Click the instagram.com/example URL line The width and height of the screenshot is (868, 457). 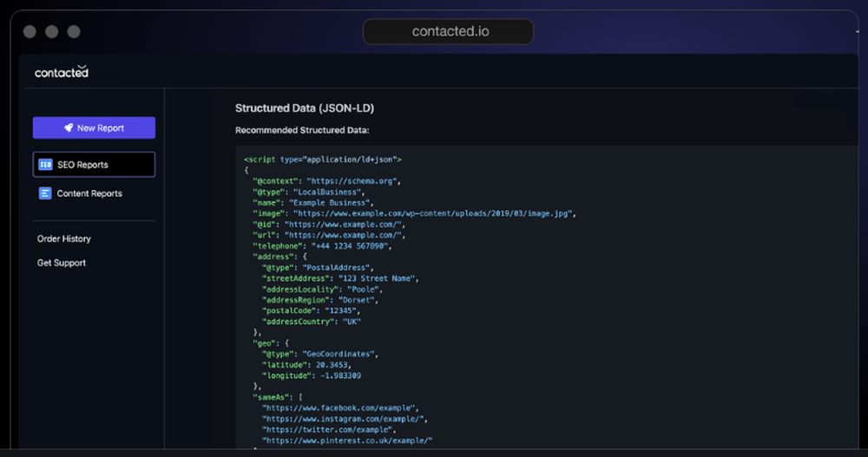[345, 419]
